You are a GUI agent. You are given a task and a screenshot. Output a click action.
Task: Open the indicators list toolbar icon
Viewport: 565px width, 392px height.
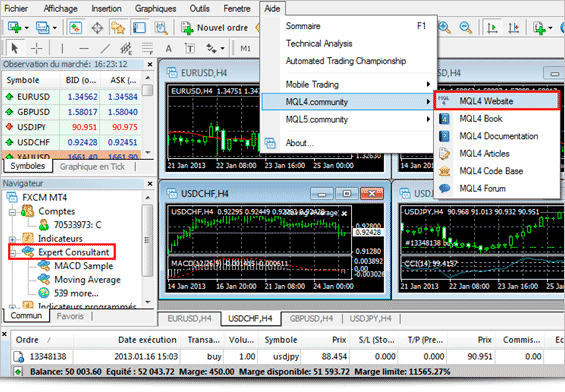click(539, 27)
